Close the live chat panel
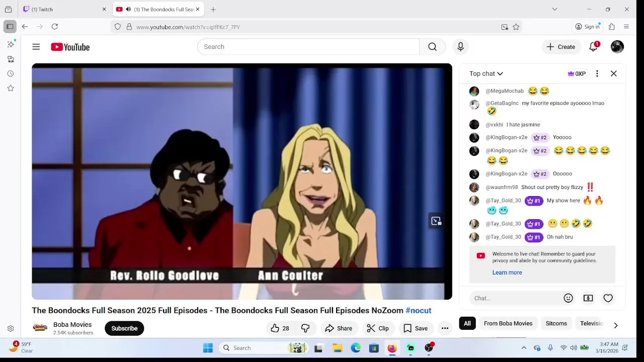The width and height of the screenshot is (644, 362). pos(614,73)
